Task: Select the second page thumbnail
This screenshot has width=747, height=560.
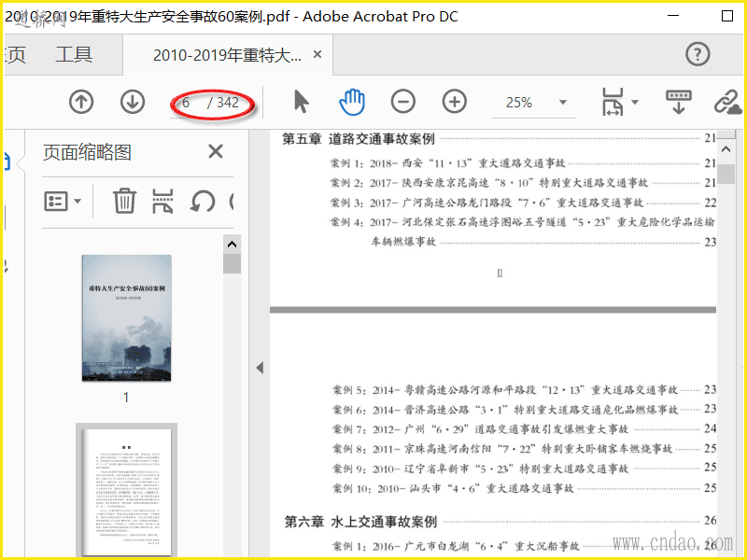Action: coord(127,492)
